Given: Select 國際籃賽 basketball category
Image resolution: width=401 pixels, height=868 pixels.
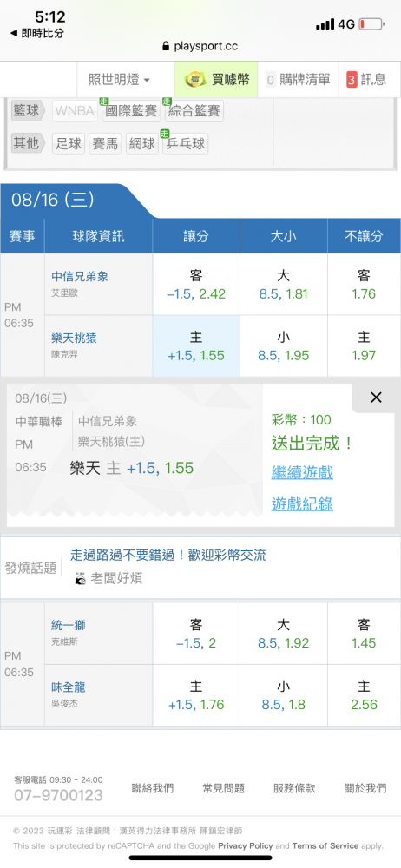Looking at the screenshot, I should pos(131,111).
